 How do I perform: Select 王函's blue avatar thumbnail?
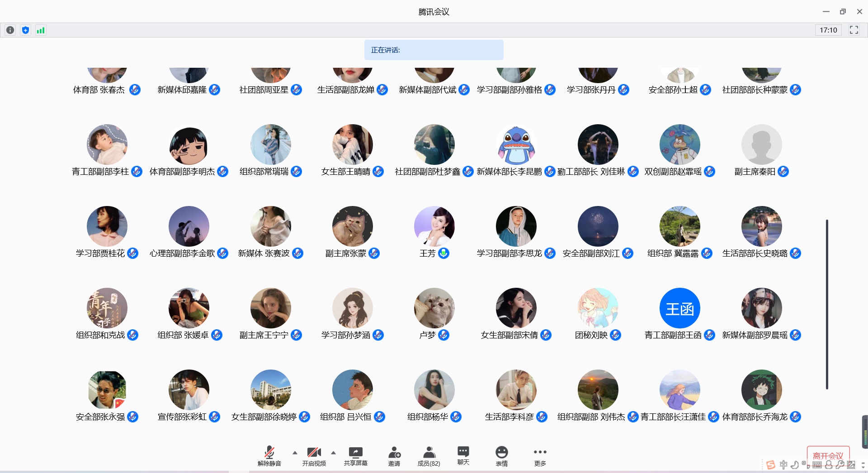click(x=679, y=308)
